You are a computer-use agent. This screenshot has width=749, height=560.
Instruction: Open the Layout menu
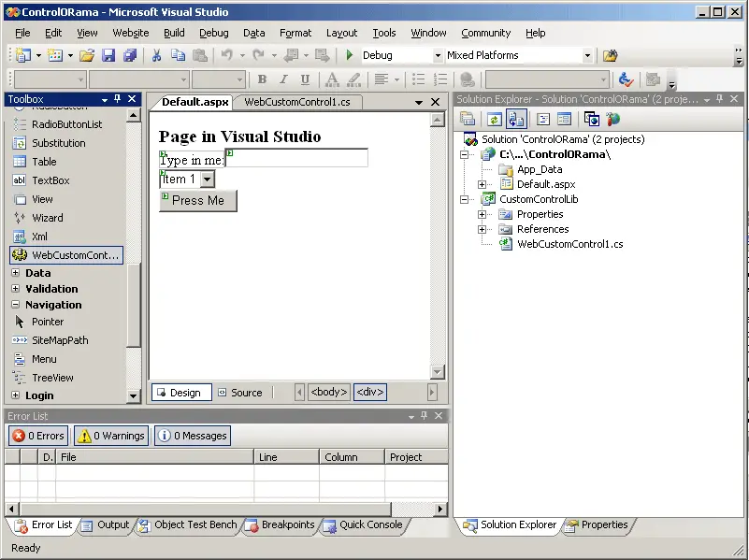tap(341, 33)
